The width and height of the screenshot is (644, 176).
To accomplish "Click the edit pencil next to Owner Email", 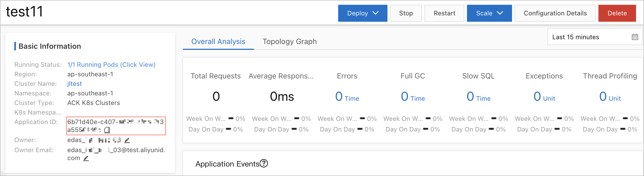I will [86, 159].
